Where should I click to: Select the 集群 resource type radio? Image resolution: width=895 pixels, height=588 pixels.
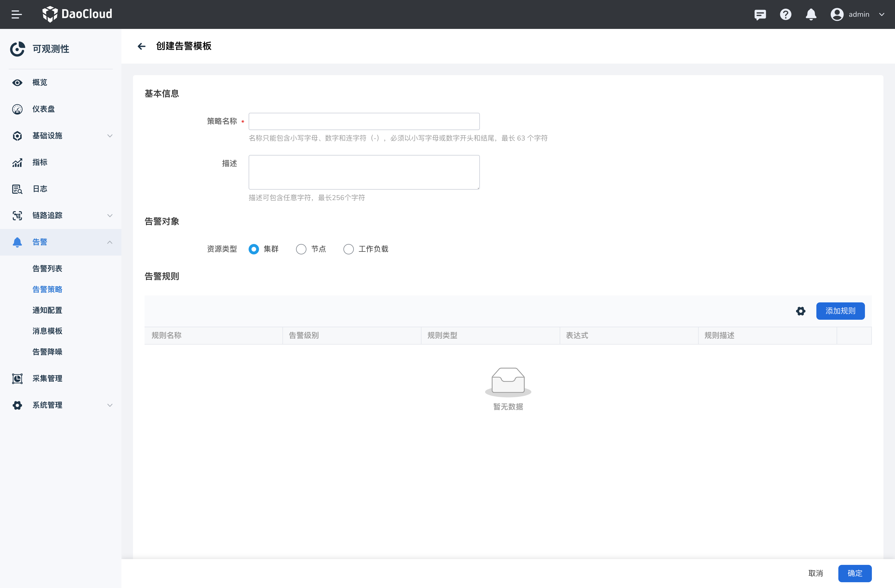pos(254,249)
